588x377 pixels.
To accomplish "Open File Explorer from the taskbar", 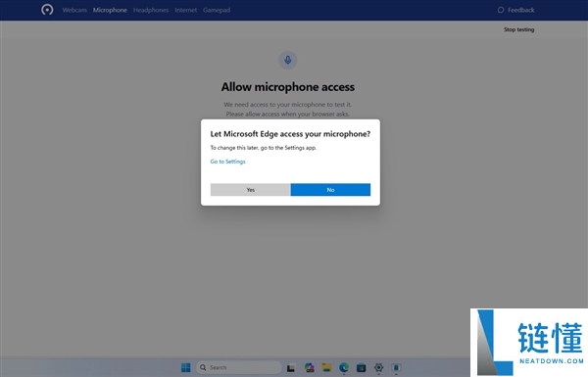I will coord(326,367).
